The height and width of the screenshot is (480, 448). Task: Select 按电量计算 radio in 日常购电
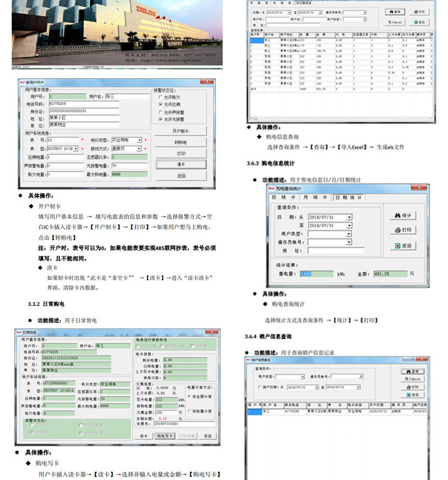point(189,411)
